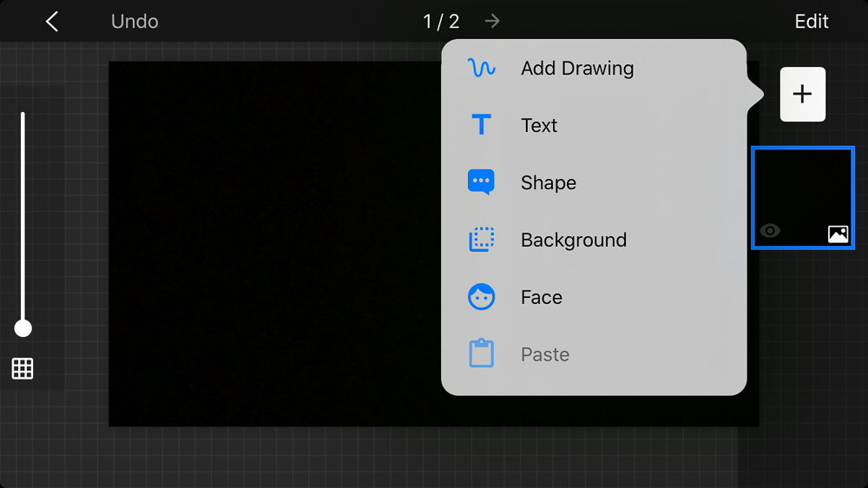Click the back arrow icon
This screenshot has width=868, height=488.
(x=52, y=22)
